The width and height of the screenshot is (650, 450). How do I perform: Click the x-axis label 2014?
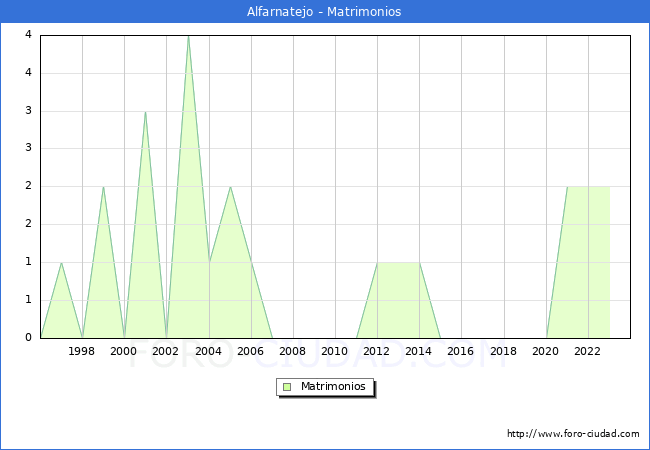pos(419,351)
